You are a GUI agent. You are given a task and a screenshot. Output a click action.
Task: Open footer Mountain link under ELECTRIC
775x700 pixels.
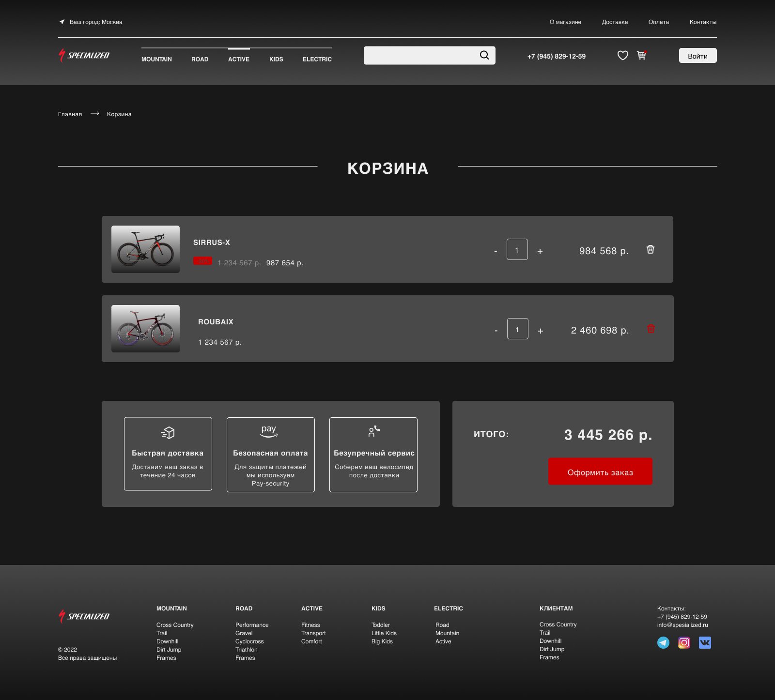447,633
